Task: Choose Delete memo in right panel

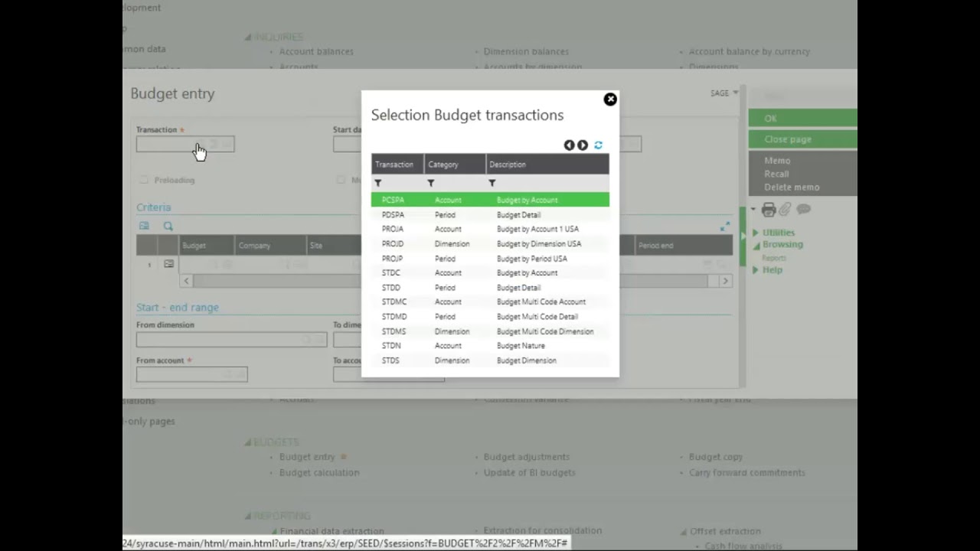Action: coord(792,187)
